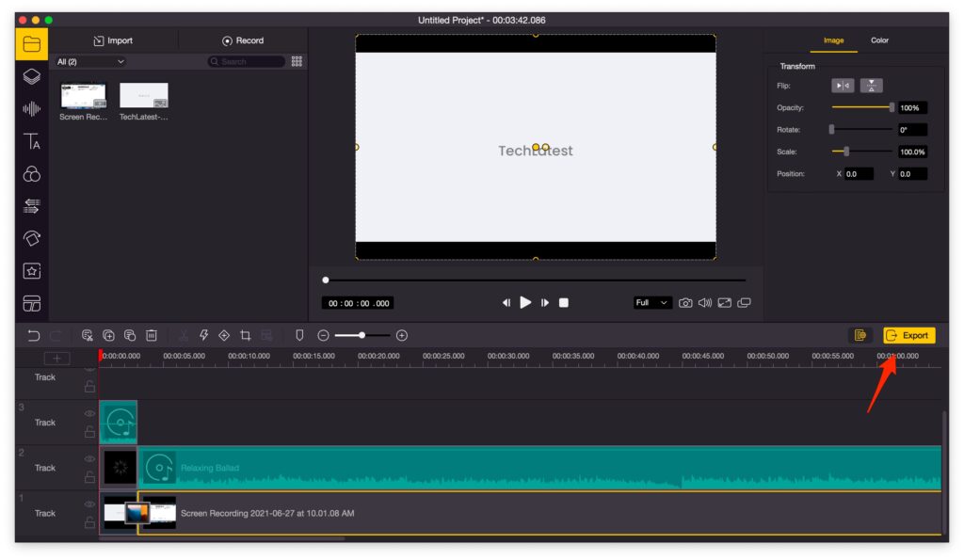The height and width of the screenshot is (560, 964).
Task: Toggle visibility eye of Track 2
Action: tap(89, 459)
